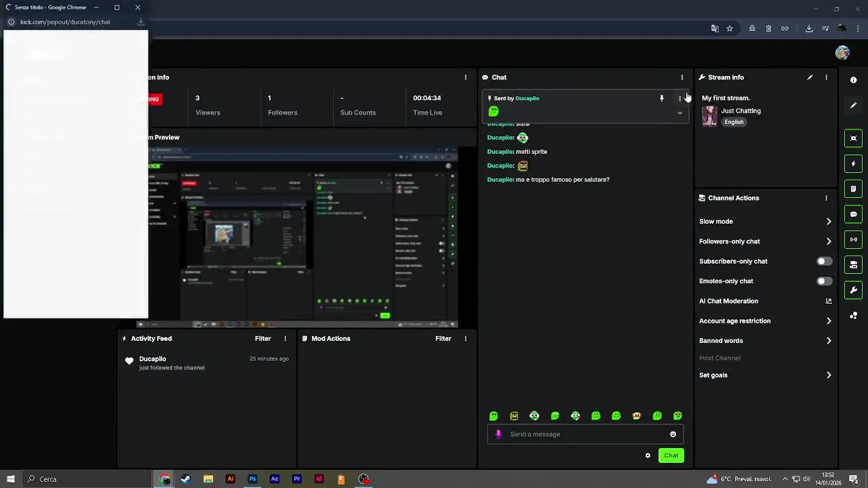Open Chat panel three-dot menu
Viewport: 868px width, 488px height.
click(x=682, y=77)
